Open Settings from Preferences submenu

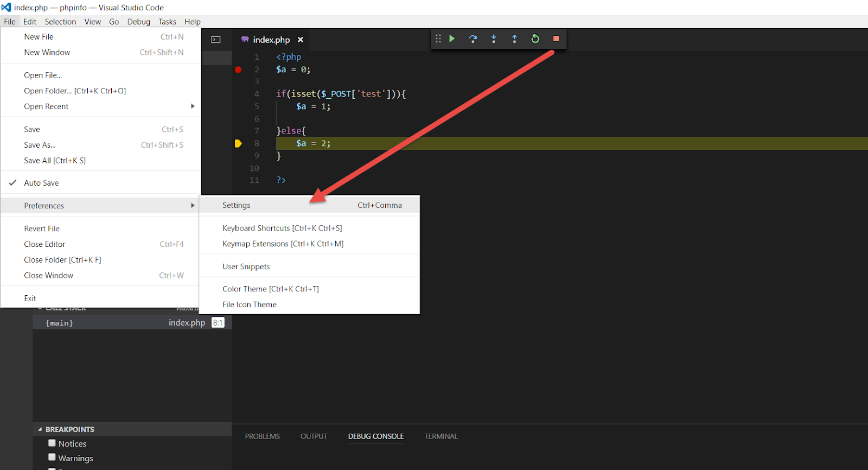click(x=310, y=205)
